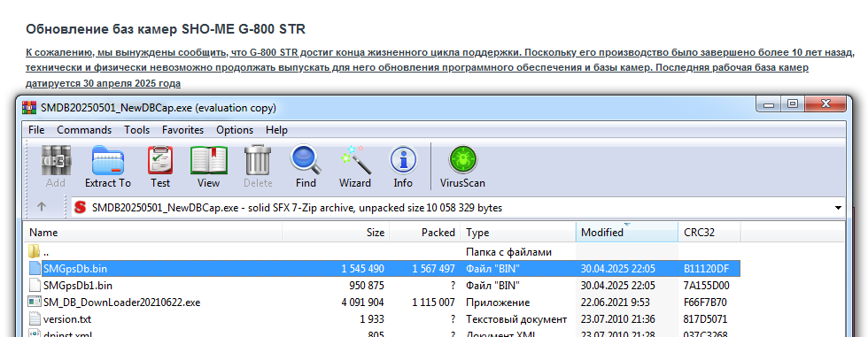Minimize the WinRAR window
This screenshot has width=868, height=337.
coord(770,103)
